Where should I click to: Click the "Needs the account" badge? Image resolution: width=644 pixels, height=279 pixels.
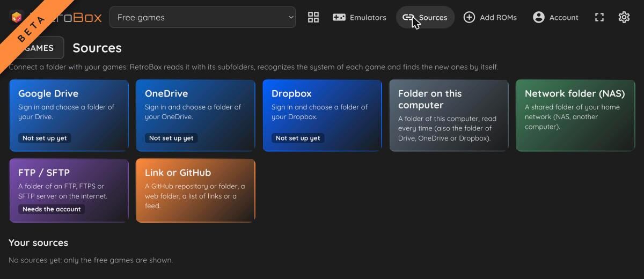tap(52, 209)
